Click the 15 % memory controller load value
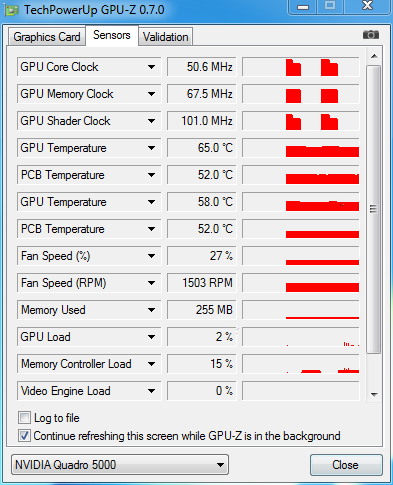The image size is (393, 485). tap(202, 364)
